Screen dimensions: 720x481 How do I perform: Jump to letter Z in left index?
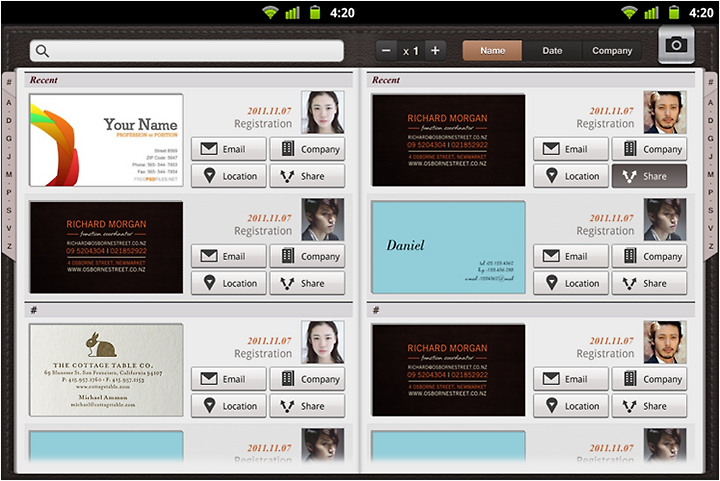click(9, 246)
